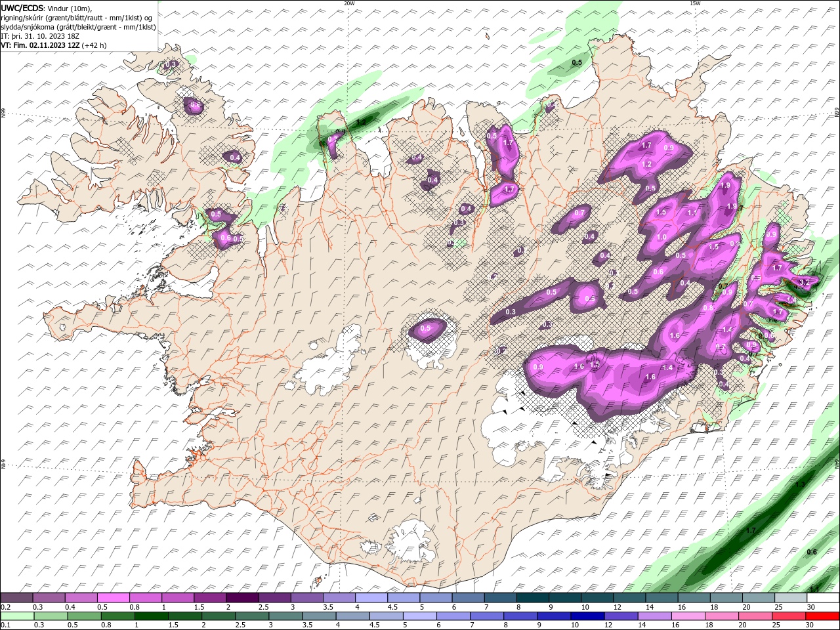
Task: Click the "1.3" rain value offshore southeast
Action: click(799, 484)
